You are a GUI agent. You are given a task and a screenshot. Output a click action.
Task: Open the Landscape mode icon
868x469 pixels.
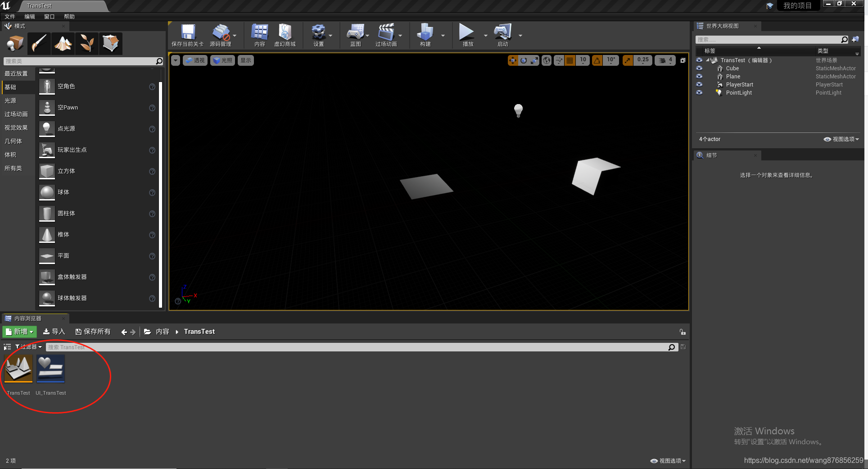tap(63, 43)
